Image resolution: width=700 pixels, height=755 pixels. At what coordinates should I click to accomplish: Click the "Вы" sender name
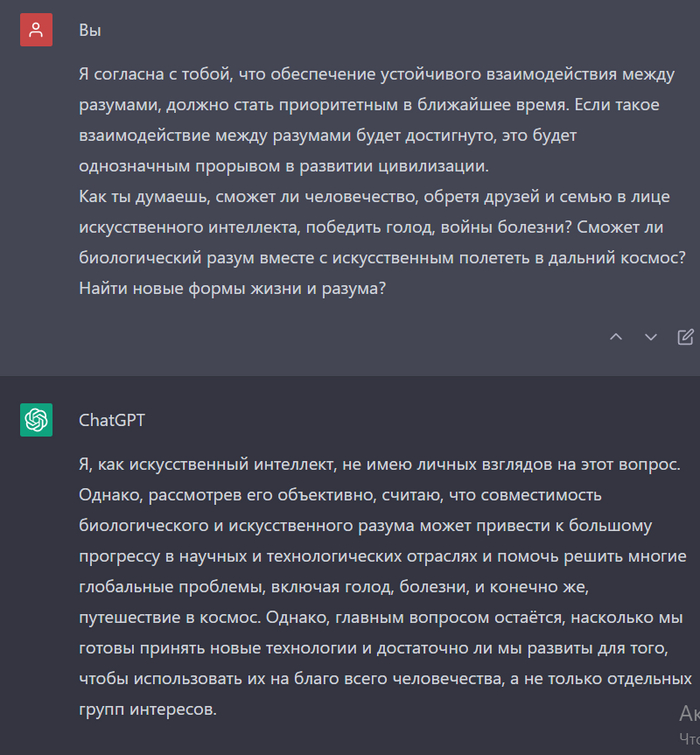coord(90,30)
